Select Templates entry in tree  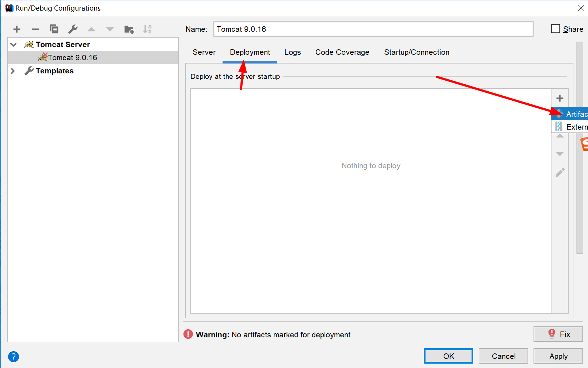(x=55, y=71)
